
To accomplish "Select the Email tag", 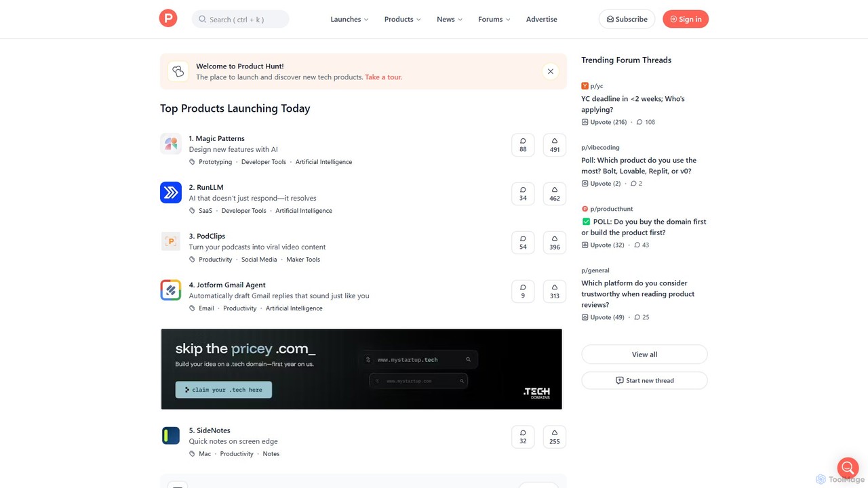I will (x=206, y=308).
